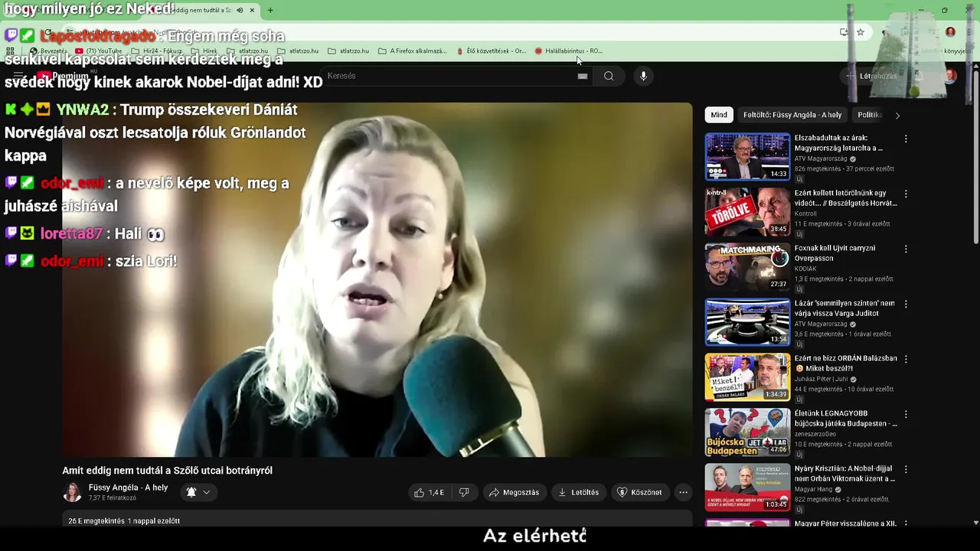
Task: Open the 'Hírek' bookmark folder
Action: click(x=204, y=51)
